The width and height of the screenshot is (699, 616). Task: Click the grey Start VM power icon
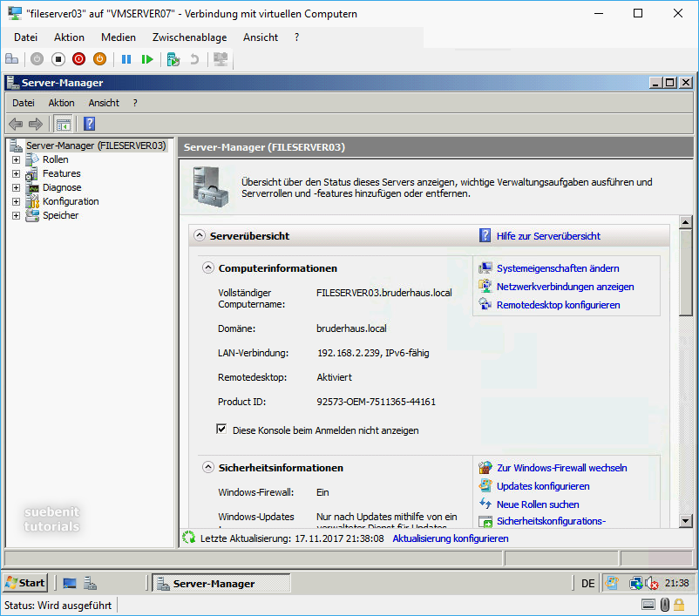point(37,59)
